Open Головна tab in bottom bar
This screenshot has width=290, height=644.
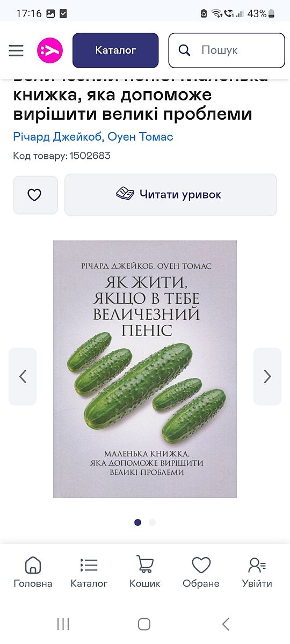point(33,572)
